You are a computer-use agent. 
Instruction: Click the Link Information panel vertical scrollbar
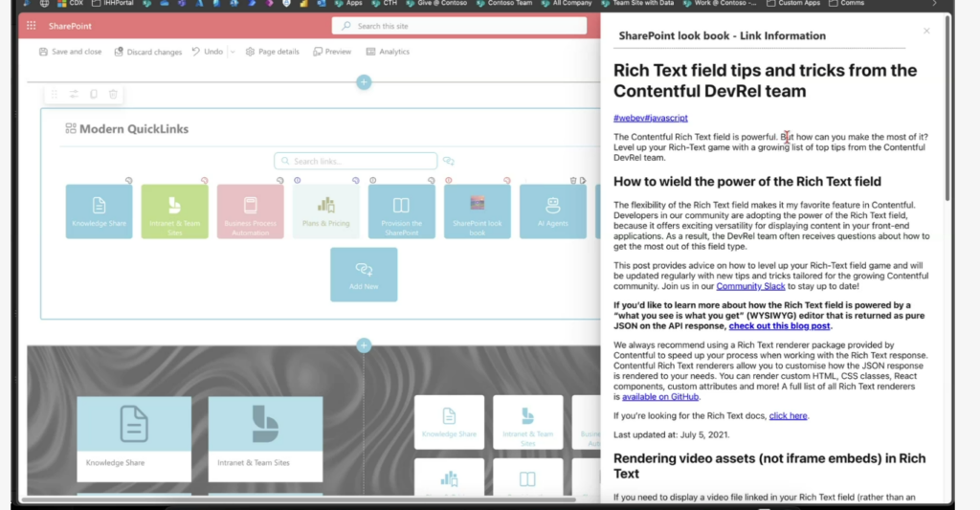947,107
